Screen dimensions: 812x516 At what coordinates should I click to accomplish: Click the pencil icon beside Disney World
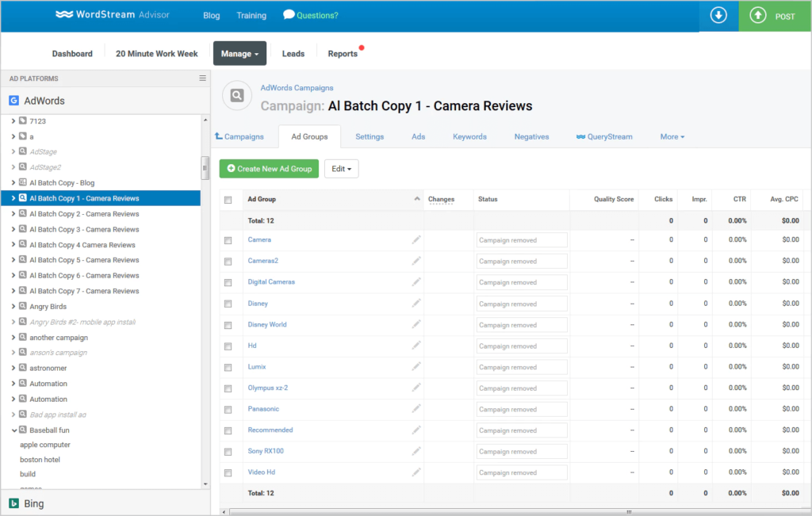(416, 324)
